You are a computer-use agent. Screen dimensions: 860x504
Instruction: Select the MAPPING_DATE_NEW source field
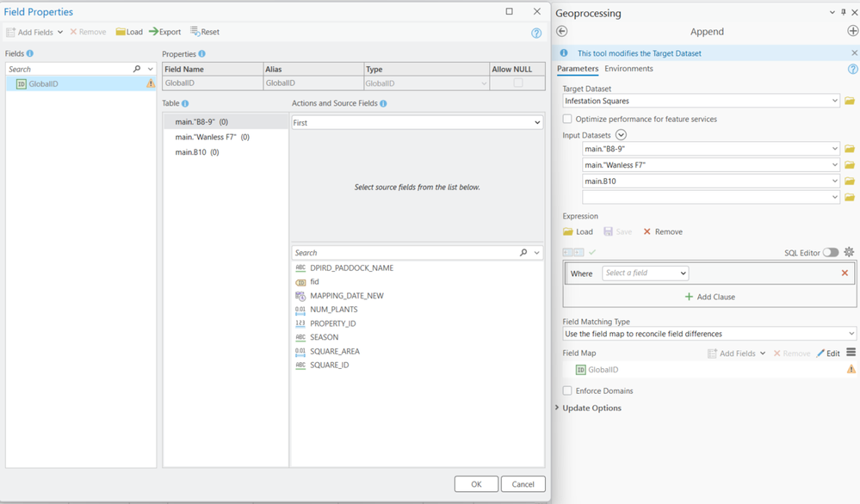(347, 296)
